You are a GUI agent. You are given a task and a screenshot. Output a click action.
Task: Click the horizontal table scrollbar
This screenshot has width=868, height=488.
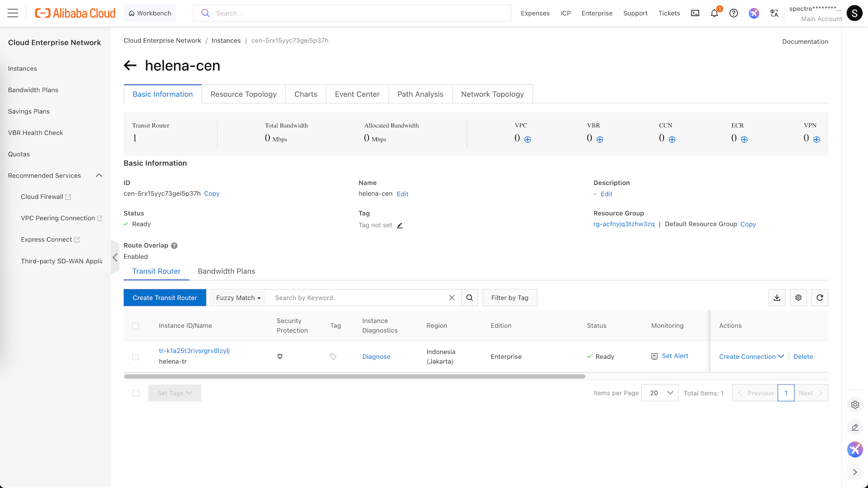354,376
